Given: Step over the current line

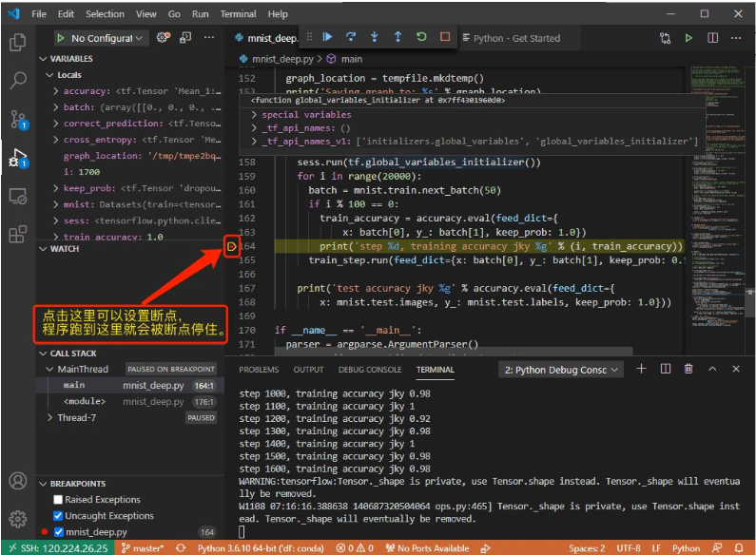Looking at the screenshot, I should (x=351, y=37).
